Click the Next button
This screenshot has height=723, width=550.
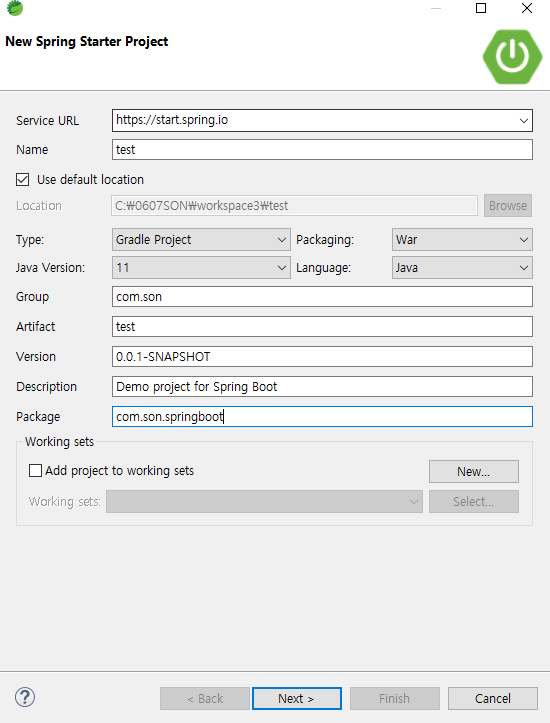(297, 699)
